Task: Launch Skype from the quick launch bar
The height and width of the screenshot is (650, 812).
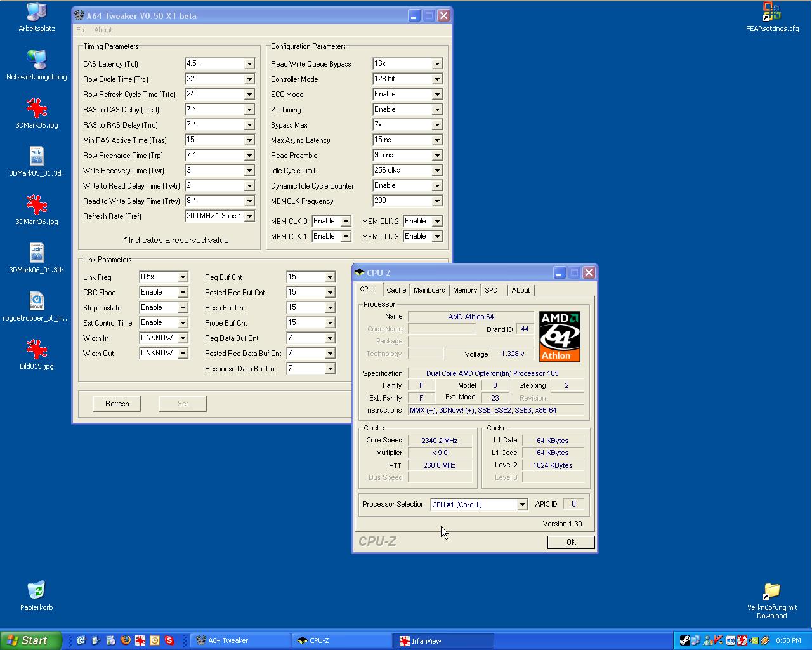Action: [x=169, y=640]
